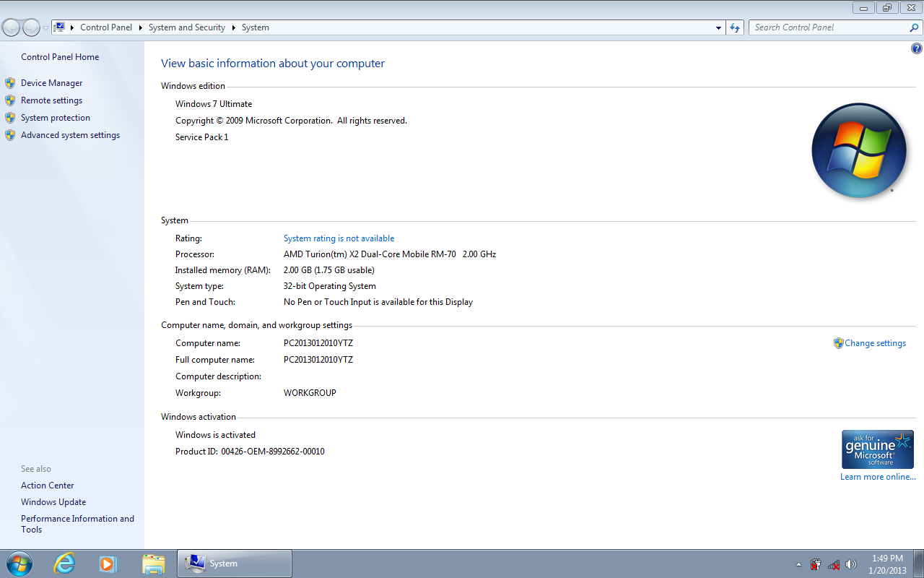Click the Back navigation arrow

coord(12,27)
